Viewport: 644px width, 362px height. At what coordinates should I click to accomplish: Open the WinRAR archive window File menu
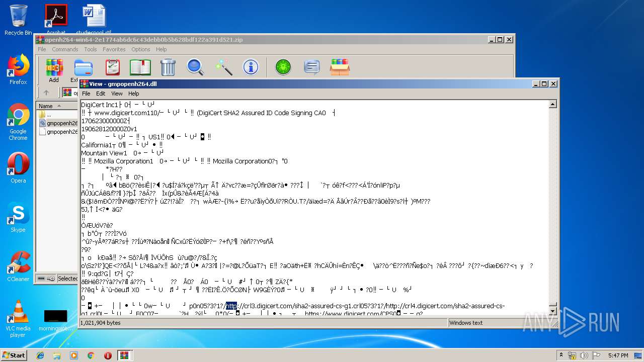tap(42, 49)
